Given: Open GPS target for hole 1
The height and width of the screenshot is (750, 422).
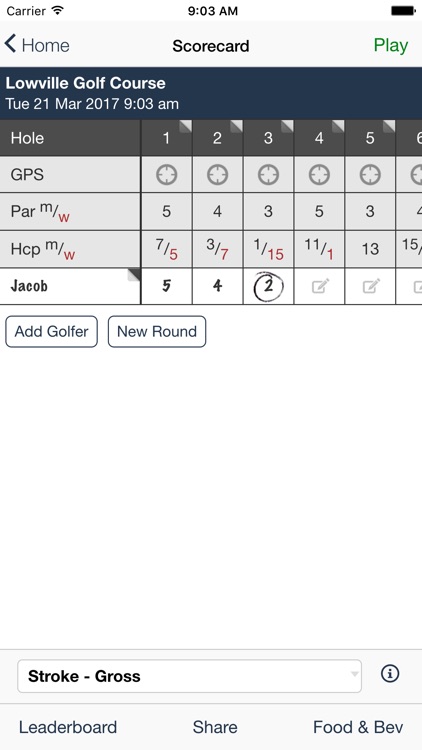Looking at the screenshot, I should (x=167, y=175).
